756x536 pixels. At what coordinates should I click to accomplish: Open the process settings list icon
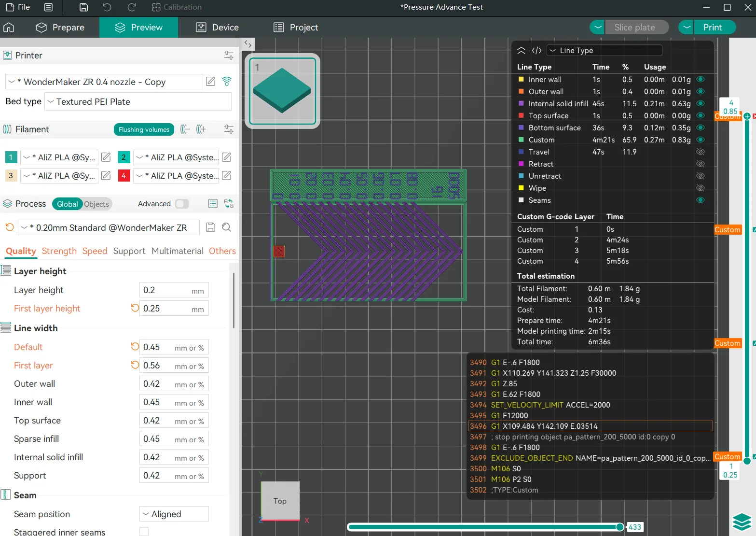pyautogui.click(x=213, y=204)
